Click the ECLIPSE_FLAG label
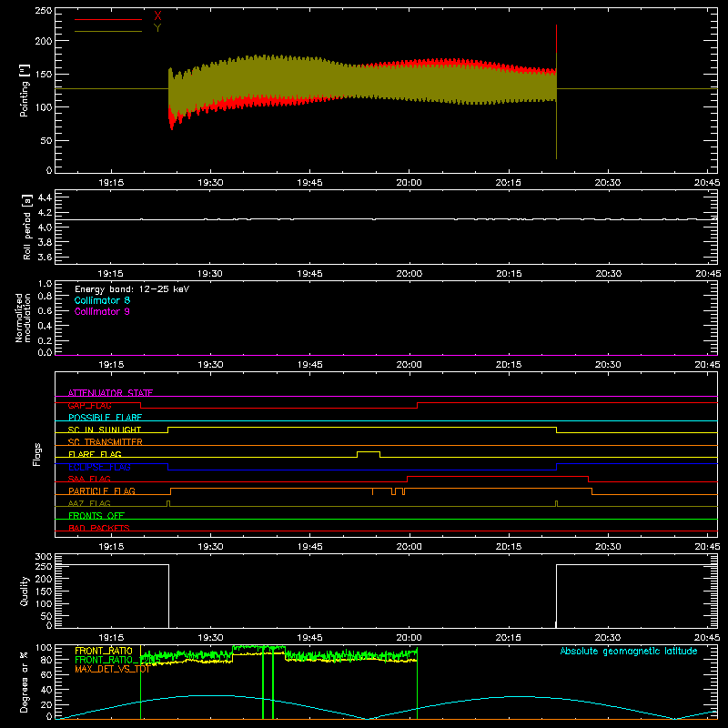 [x=99, y=467]
